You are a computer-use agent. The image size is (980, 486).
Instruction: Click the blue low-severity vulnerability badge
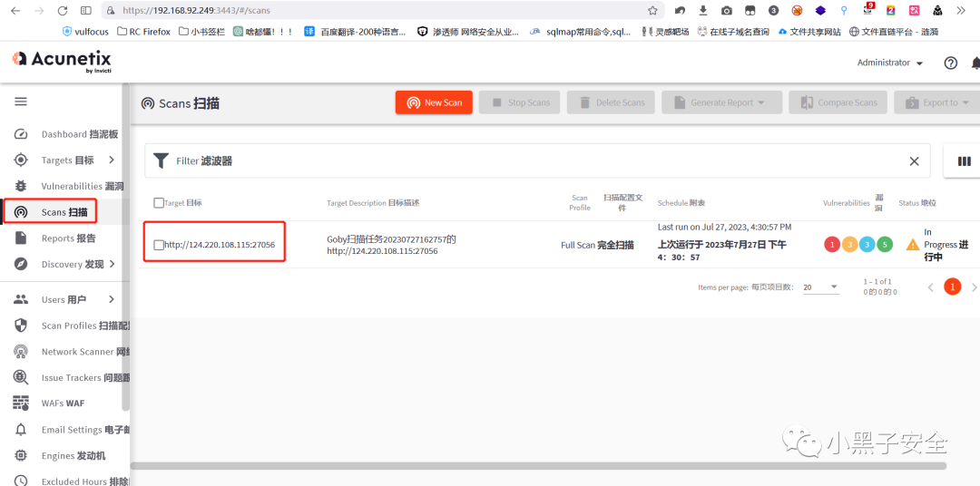tap(867, 245)
